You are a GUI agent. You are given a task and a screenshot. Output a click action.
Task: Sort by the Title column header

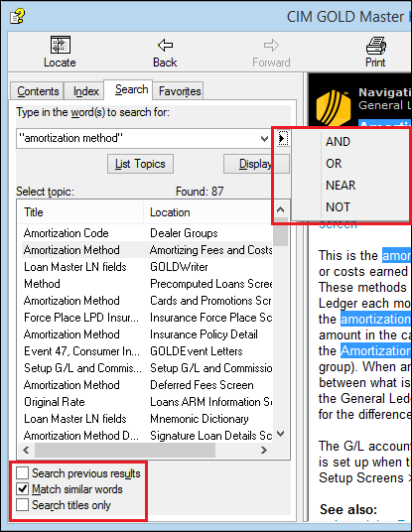point(80,212)
